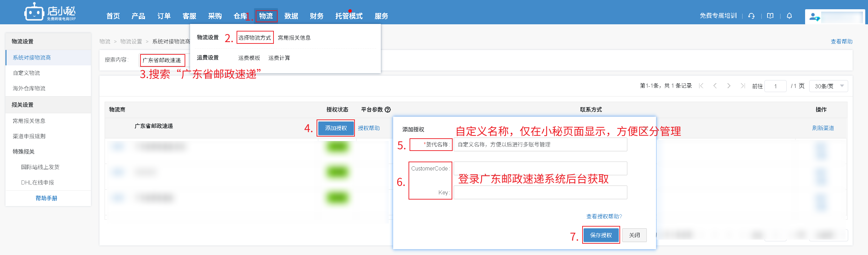
Task: Click the 关闭 button in the dialog
Action: point(634,235)
